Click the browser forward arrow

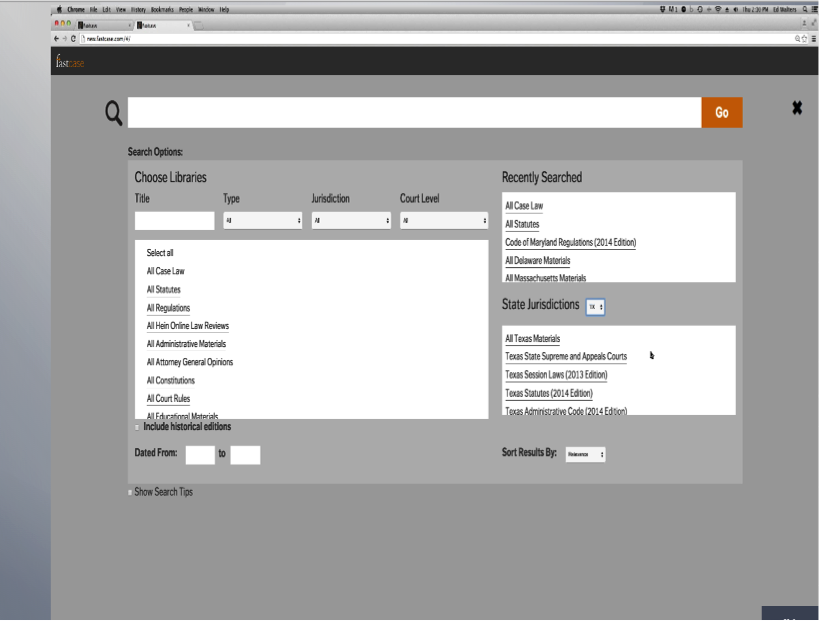65,39
